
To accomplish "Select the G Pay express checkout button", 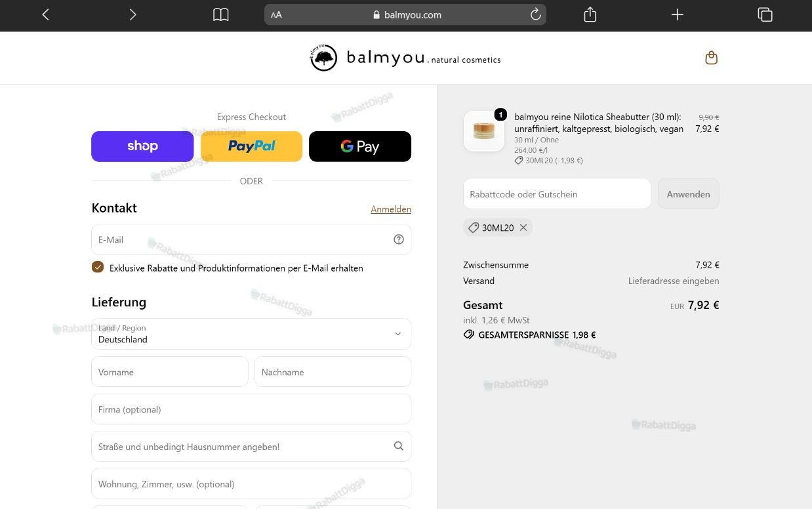I will pos(360,146).
